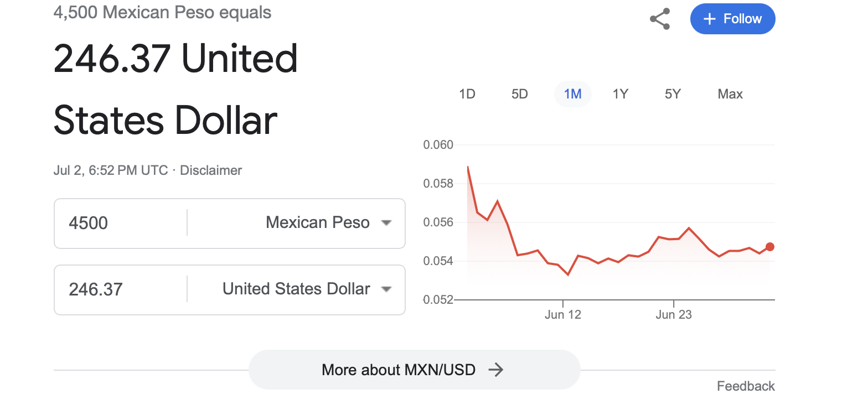This screenshot has width=868, height=415.
Task: Switch chart to 1D range
Action: pyautogui.click(x=467, y=94)
